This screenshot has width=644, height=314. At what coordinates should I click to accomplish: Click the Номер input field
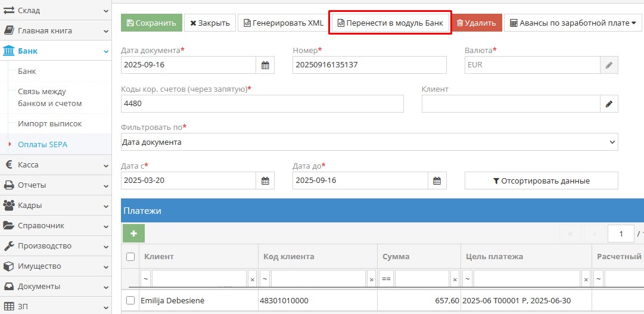point(369,65)
